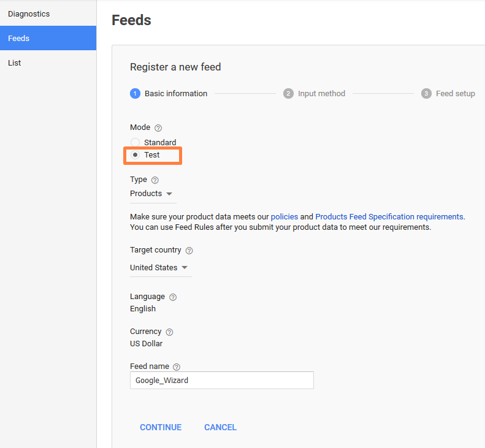Open Products Feed Specification requirements link
This screenshot has height=448, width=485.
389,216
